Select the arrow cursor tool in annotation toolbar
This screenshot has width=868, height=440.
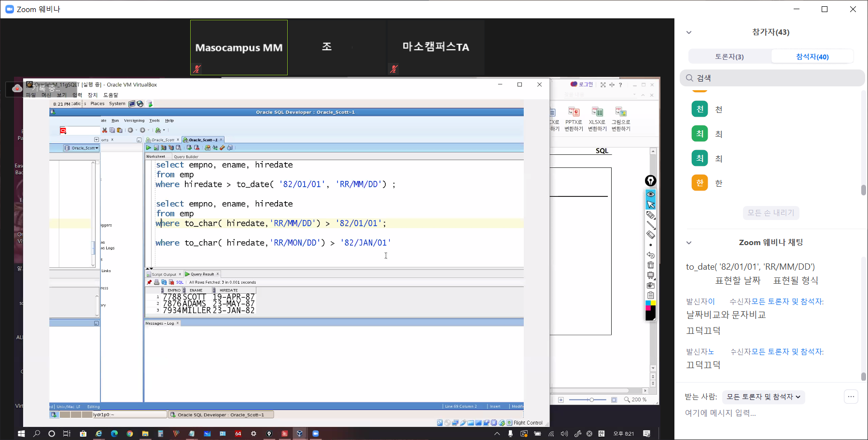(x=651, y=205)
